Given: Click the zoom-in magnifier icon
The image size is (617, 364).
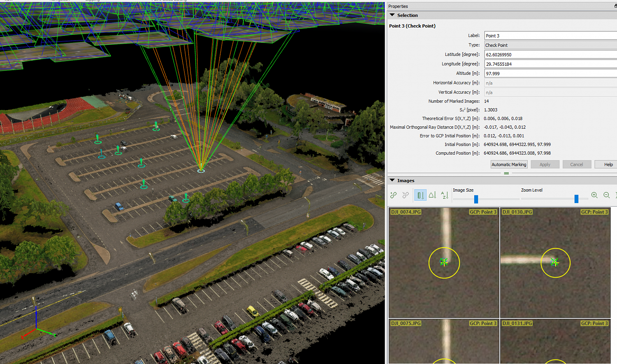Looking at the screenshot, I should click(594, 195).
